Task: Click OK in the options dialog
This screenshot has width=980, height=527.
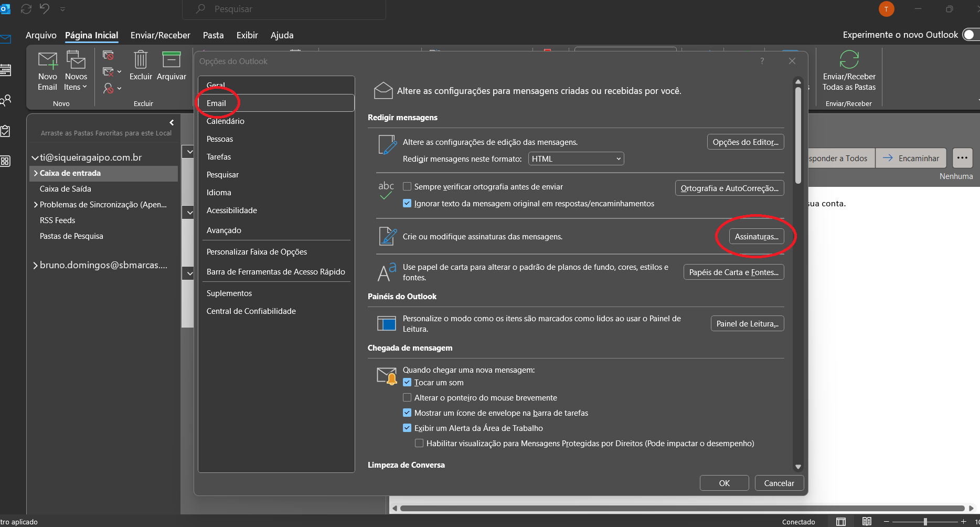Action: click(724, 483)
